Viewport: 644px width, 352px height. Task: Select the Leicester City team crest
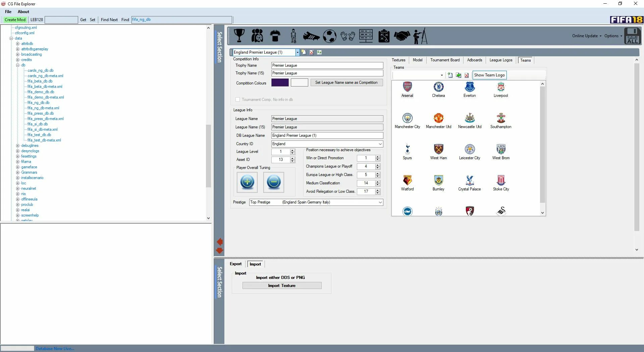point(470,149)
